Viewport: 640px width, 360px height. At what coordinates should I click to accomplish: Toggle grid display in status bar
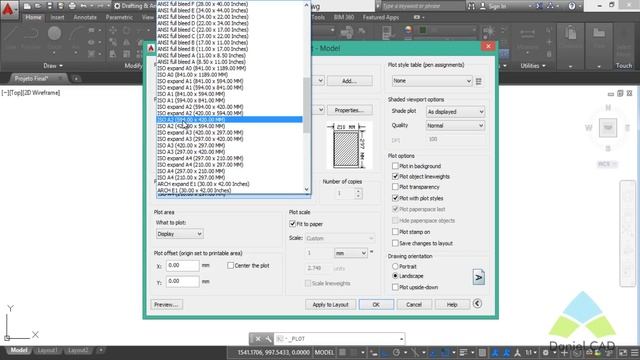[342, 352]
